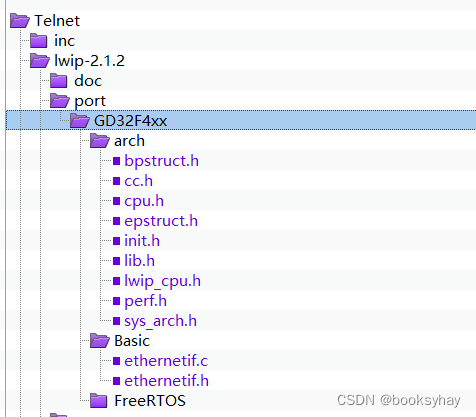The image size is (476, 417).
Task: Click the arch folder icon
Action: 100,141
